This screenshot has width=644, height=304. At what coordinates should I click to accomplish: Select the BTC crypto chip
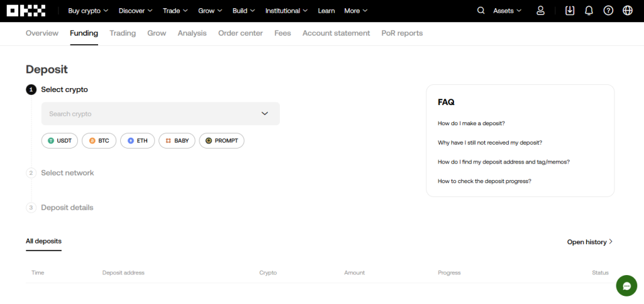pos(99,141)
